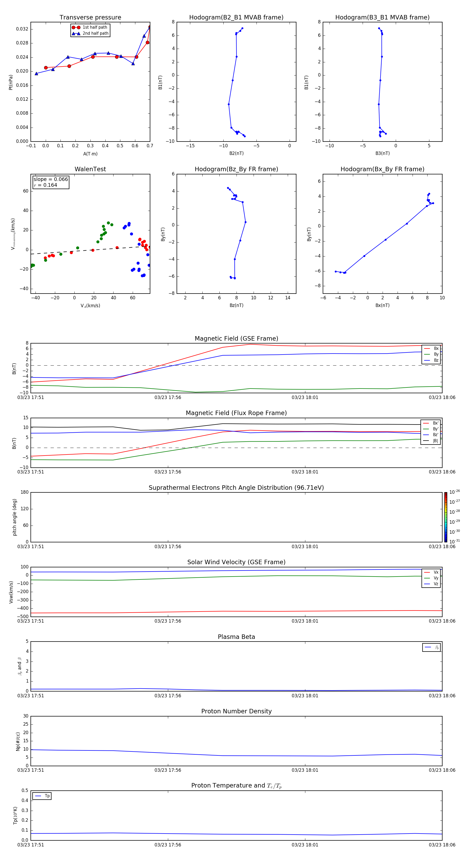This screenshot has width=473, height=868.
Task: Click the "r = 0.164" annotation
Action: [45, 185]
